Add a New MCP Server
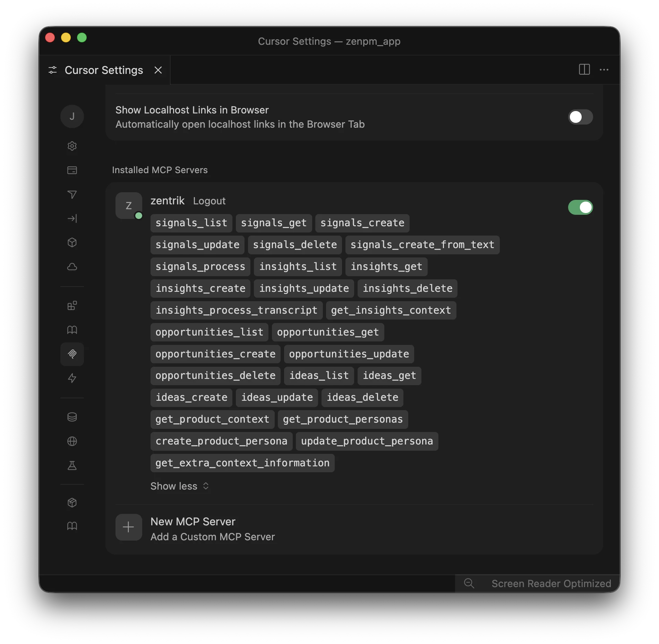The width and height of the screenshot is (659, 644). [x=193, y=521]
